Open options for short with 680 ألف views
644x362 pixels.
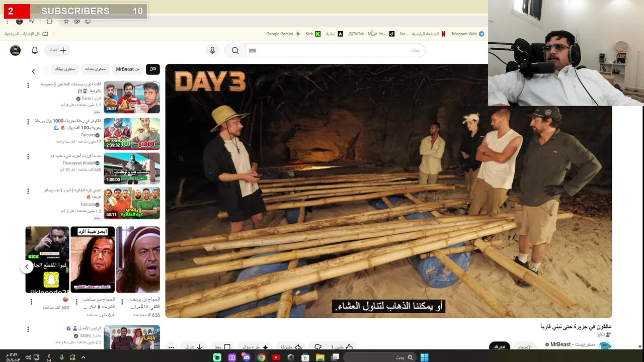click(x=31, y=302)
